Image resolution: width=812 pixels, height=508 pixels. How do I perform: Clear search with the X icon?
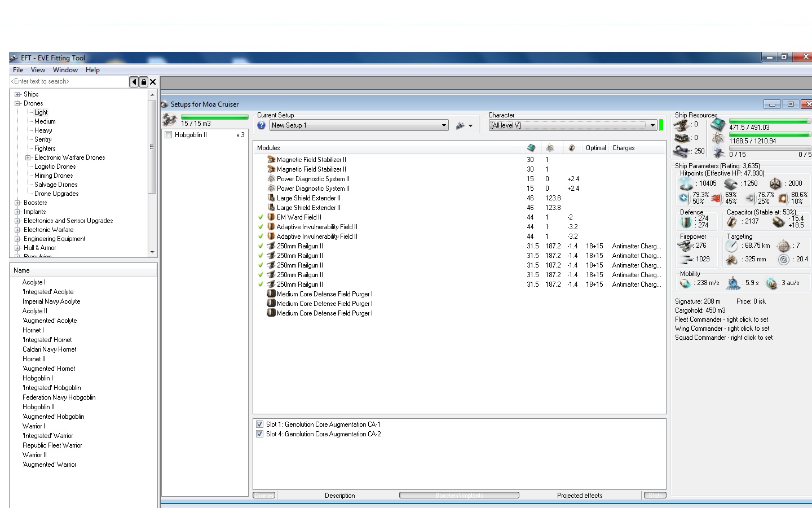click(x=153, y=82)
